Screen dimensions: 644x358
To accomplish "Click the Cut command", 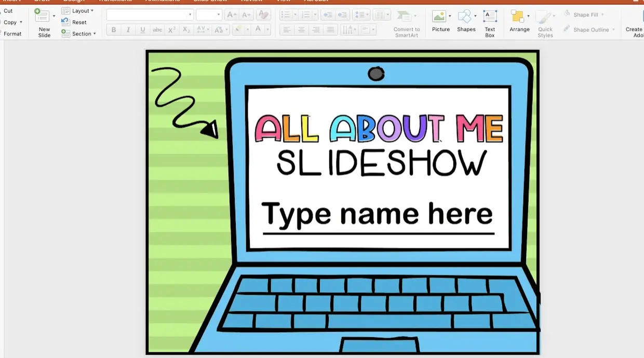I will pyautogui.click(x=8, y=11).
